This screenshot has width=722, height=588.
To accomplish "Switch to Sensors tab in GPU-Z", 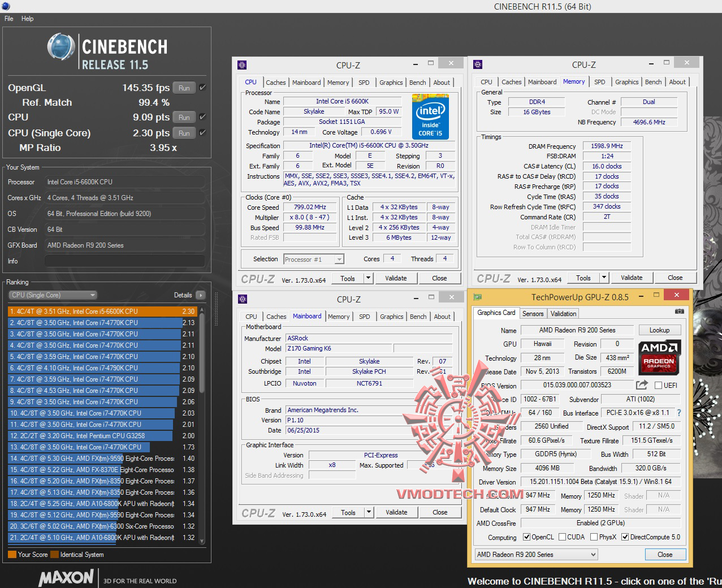I will point(533,314).
